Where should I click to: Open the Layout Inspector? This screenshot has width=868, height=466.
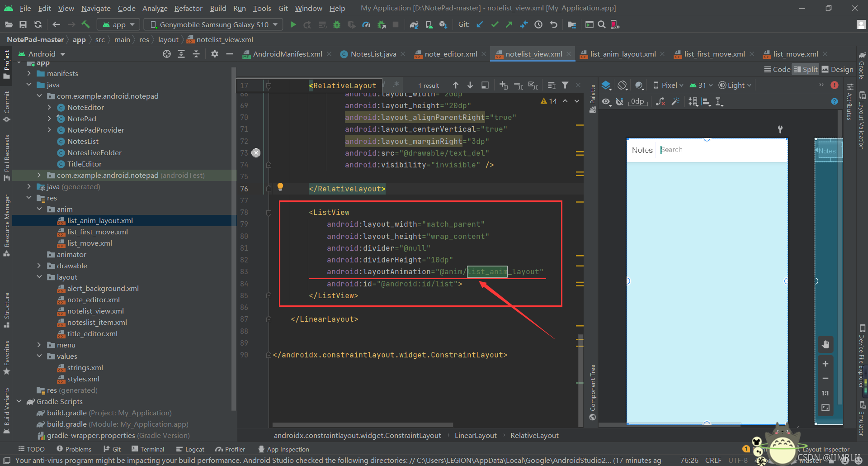pyautogui.click(x=826, y=449)
